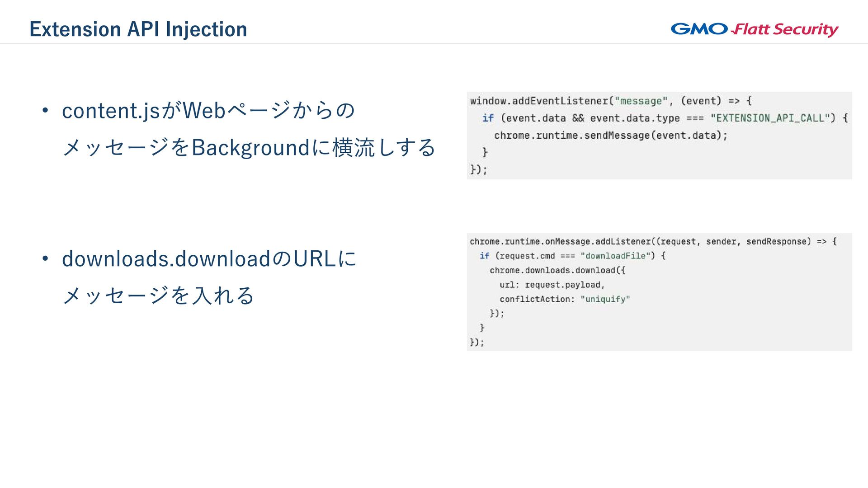Click the conflictAction "uniquify" line
This screenshot has width=868, height=488.
[564, 299]
